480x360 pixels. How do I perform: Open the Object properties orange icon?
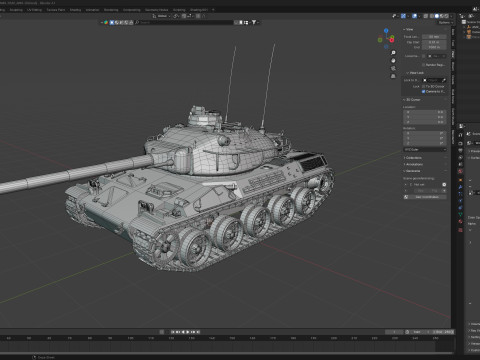460,180
